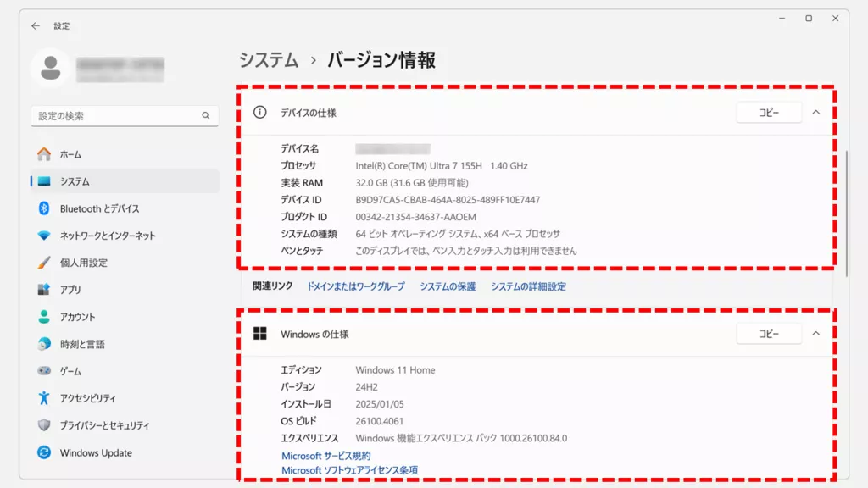This screenshot has width=868, height=488.
Task: Click edition value Windows 11 Home
Action: pyautogui.click(x=395, y=369)
